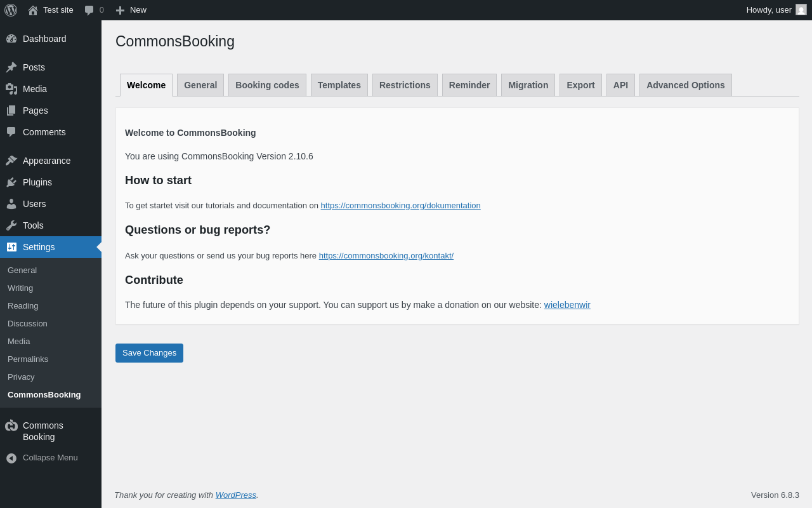Open Reading settings submenu item

pos(23,306)
